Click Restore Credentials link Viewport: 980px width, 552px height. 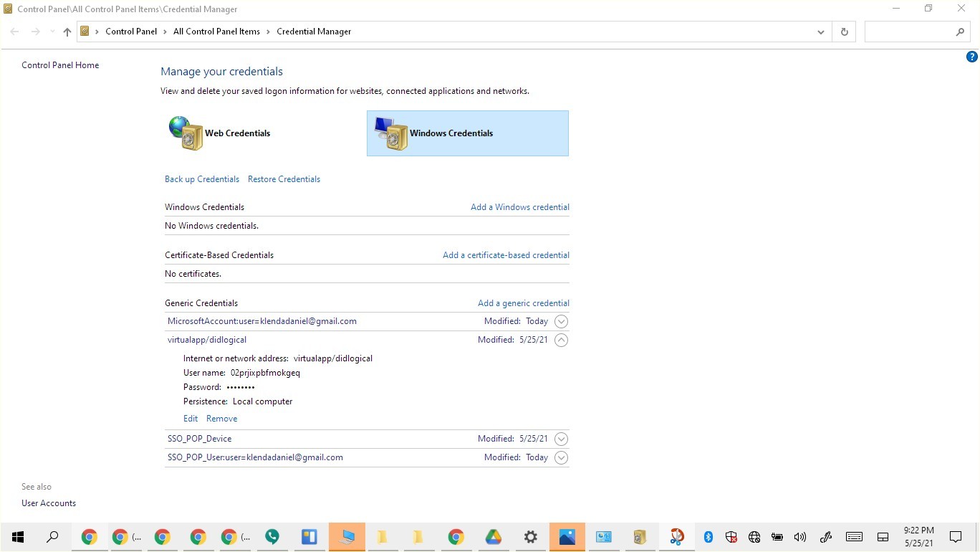pyautogui.click(x=284, y=179)
